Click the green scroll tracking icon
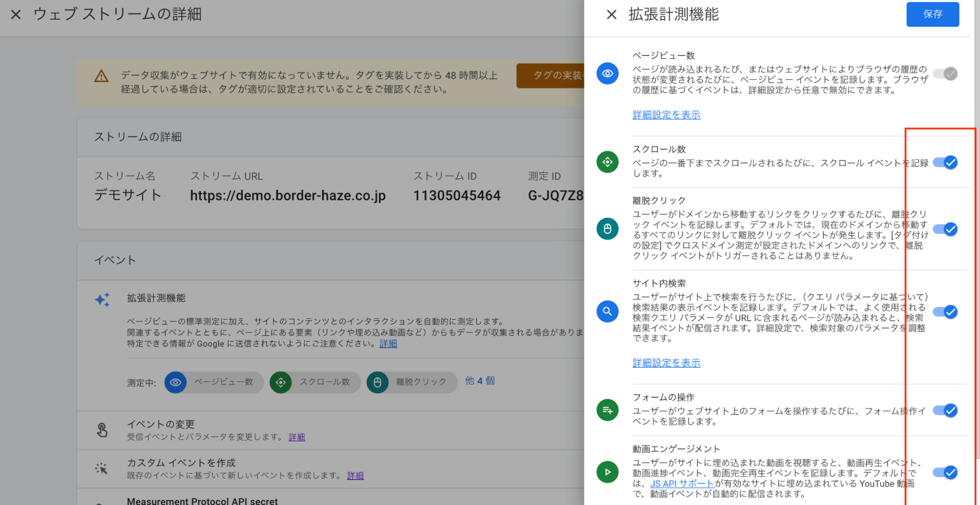The width and height of the screenshot is (980, 505). click(607, 162)
